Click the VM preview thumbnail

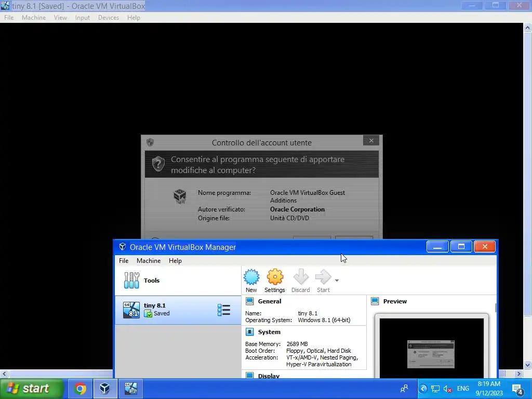coord(431,348)
